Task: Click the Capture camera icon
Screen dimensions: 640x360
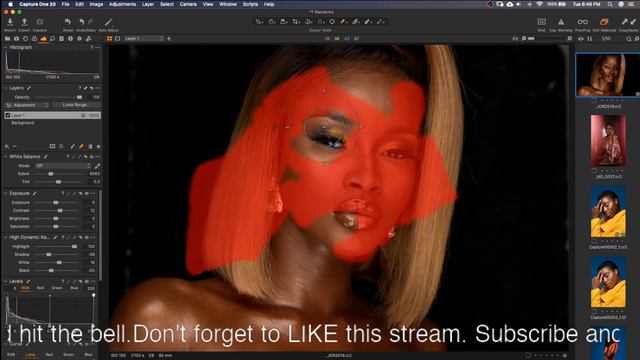Action: (40, 22)
